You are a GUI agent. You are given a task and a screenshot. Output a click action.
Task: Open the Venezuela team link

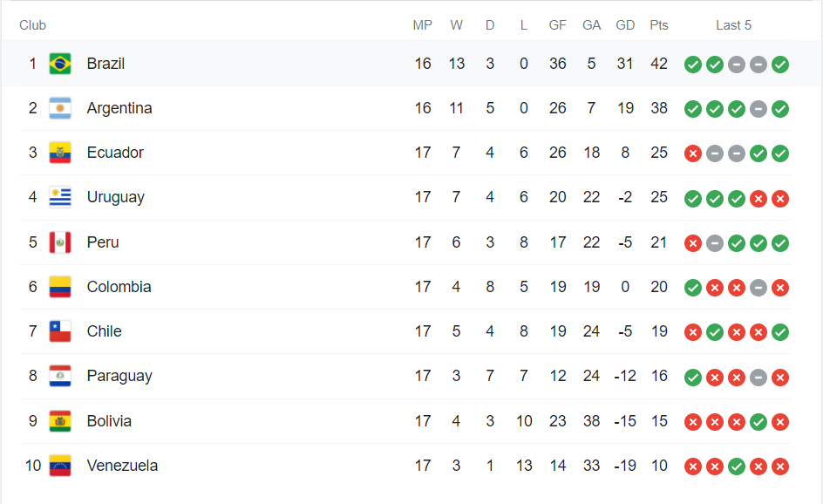tap(122, 466)
